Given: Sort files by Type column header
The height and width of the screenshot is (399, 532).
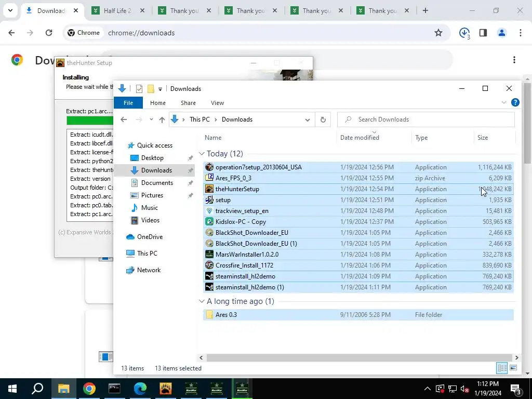Looking at the screenshot, I should pyautogui.click(x=421, y=137).
